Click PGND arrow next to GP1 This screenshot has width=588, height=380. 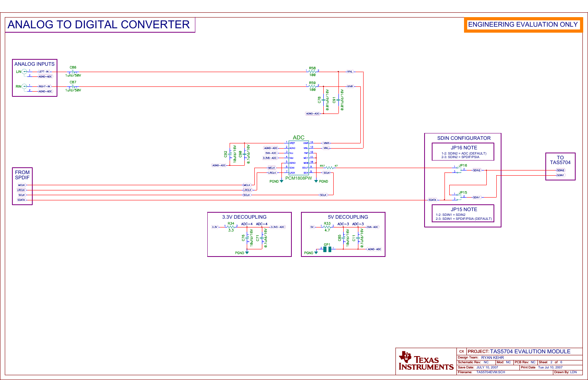316,253
